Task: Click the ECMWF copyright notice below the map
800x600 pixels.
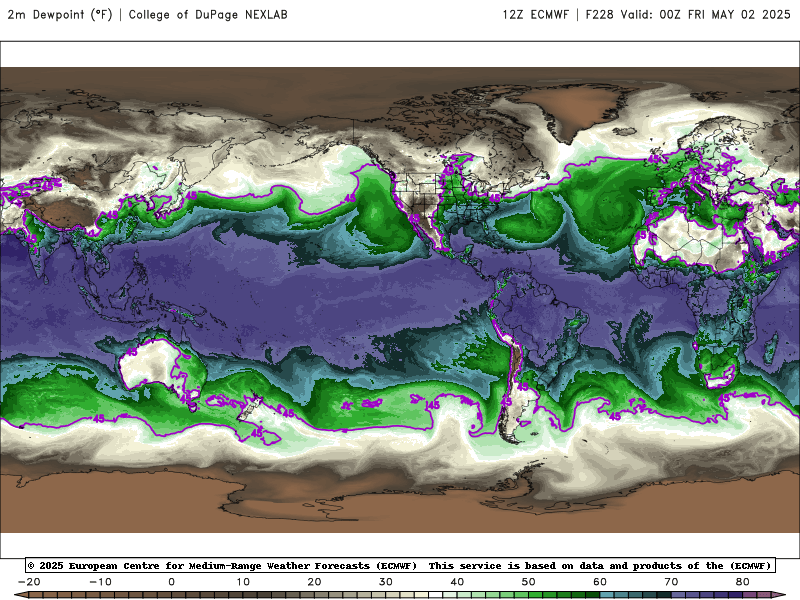Action: point(400,565)
